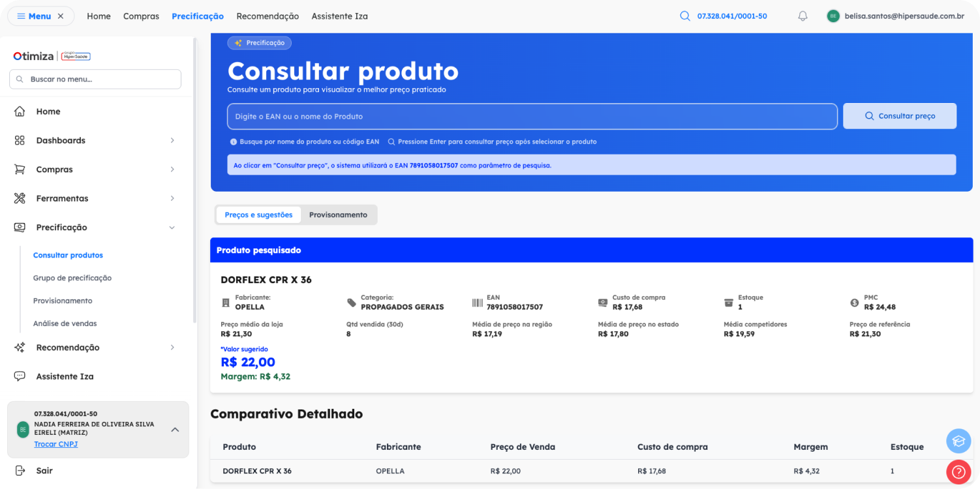Click the help question mark icon
The height and width of the screenshot is (489, 980).
click(x=958, y=471)
